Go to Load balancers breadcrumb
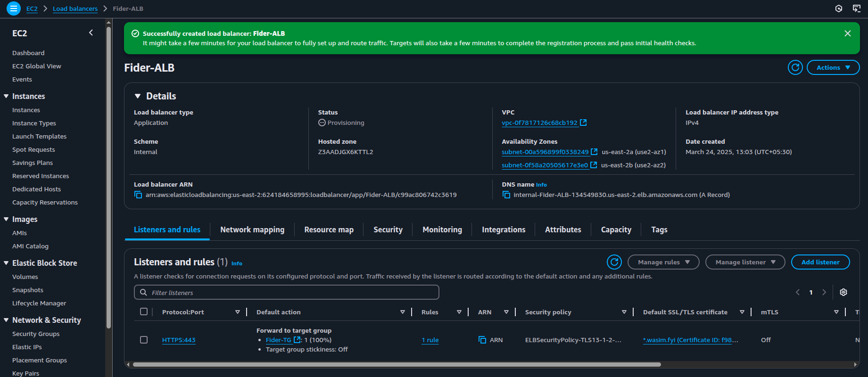 [x=75, y=8]
